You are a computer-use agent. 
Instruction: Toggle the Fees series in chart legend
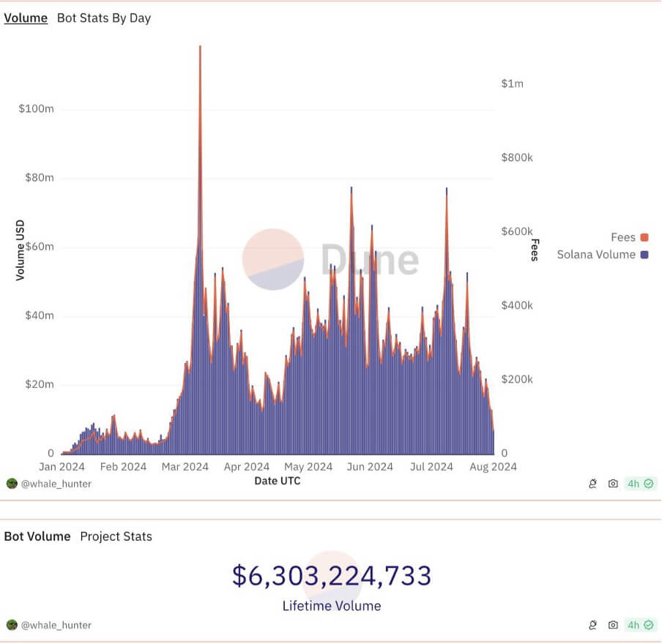click(622, 237)
